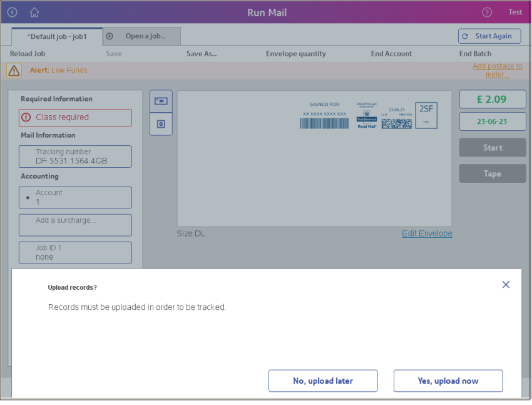Switch to the Default job - job1 tab
This screenshot has width=532, height=405.
(57, 36)
